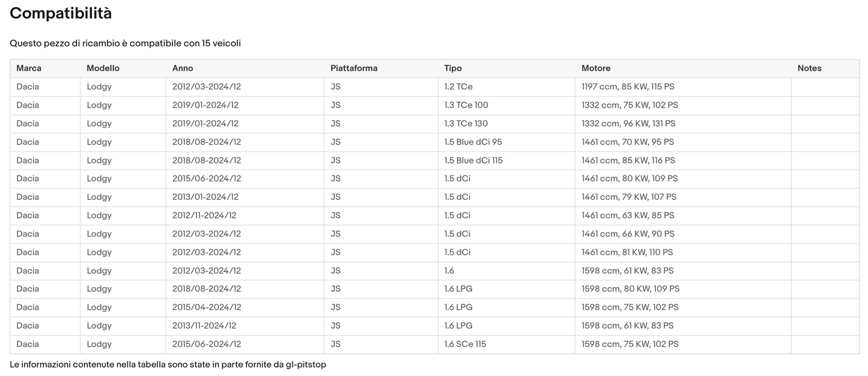Screen dimensions: 868x376
Task: Select the 1.5 Blue dCi 115 cell
Action: click(x=473, y=160)
